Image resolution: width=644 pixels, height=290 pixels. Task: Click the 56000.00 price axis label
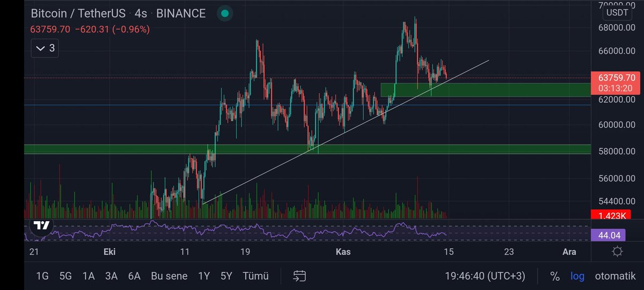[x=618, y=179]
